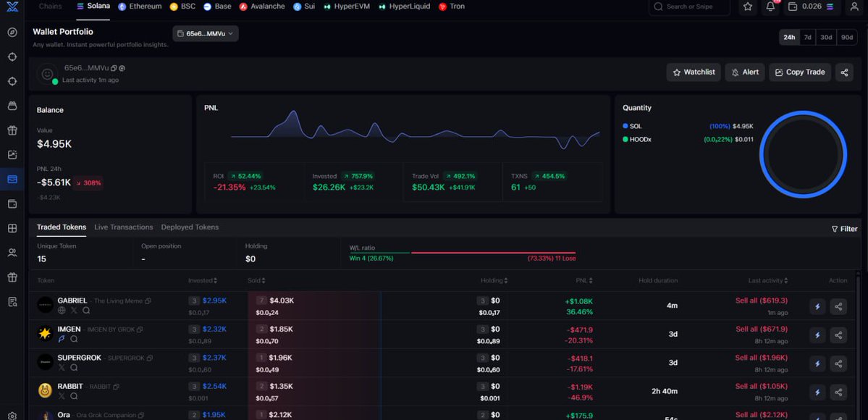Click the portfolio card icon in sidebar
This screenshot has height=420, width=868.
pyautogui.click(x=12, y=180)
